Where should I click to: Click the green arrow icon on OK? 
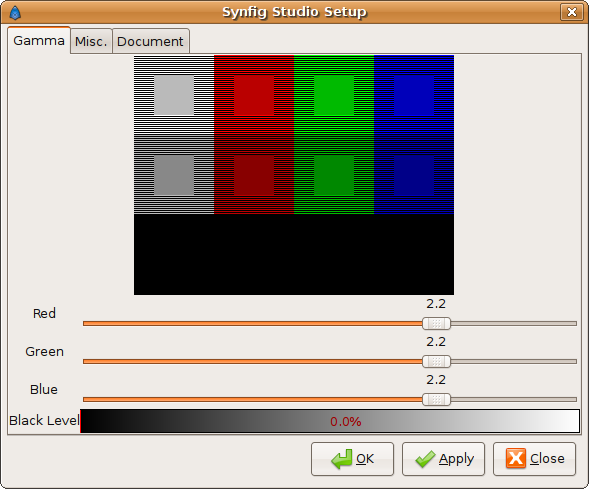(341, 459)
